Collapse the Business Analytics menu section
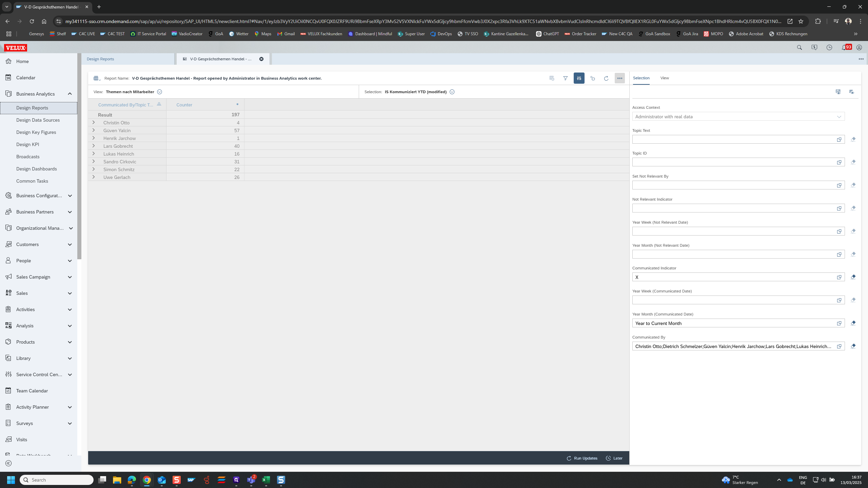This screenshot has height=488, width=868. coord(70,94)
